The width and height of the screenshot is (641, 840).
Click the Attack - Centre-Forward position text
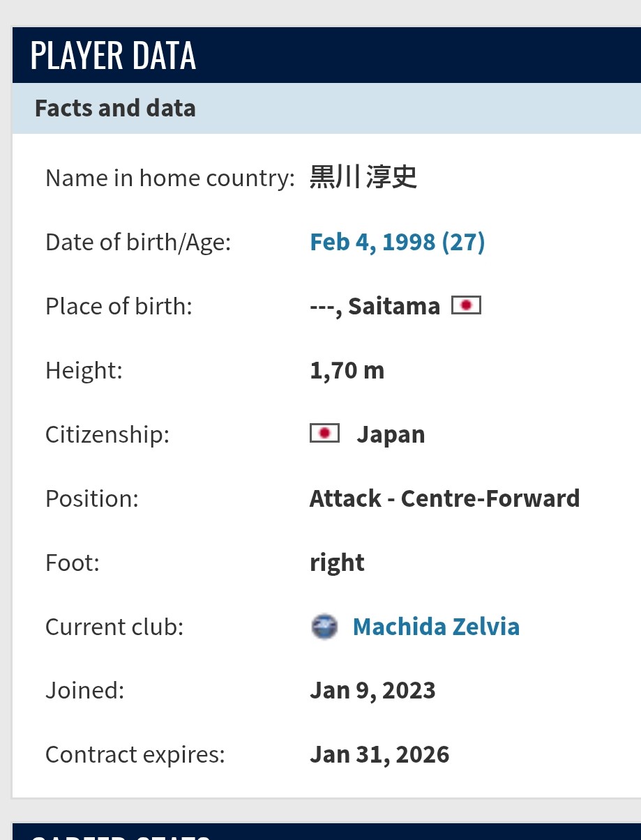click(444, 498)
